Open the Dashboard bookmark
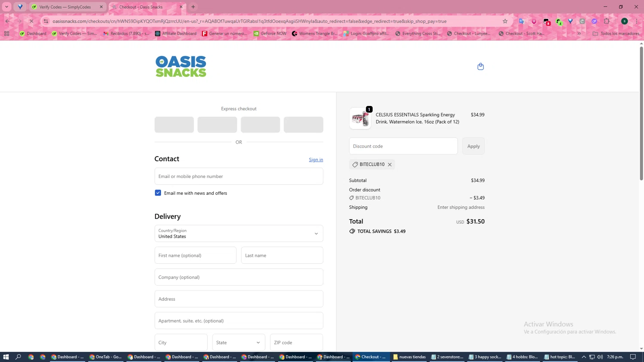 [33, 33]
